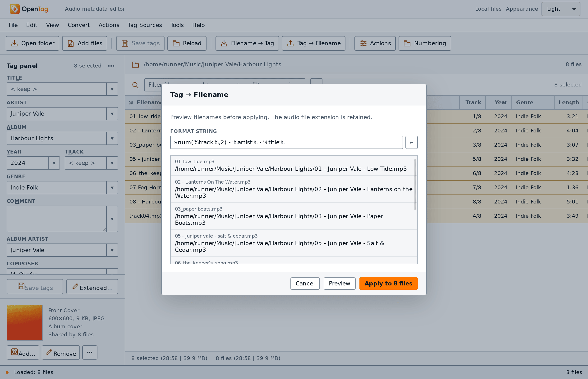This screenshot has width=588, height=379.
Task: Open the cover art more-options button
Action: pyautogui.click(x=90, y=352)
